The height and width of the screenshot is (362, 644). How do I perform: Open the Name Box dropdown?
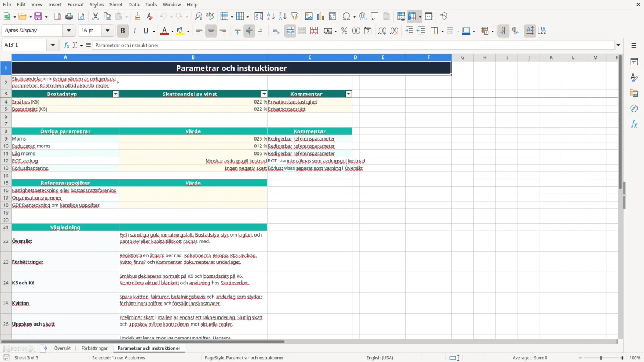pyautogui.click(x=53, y=45)
